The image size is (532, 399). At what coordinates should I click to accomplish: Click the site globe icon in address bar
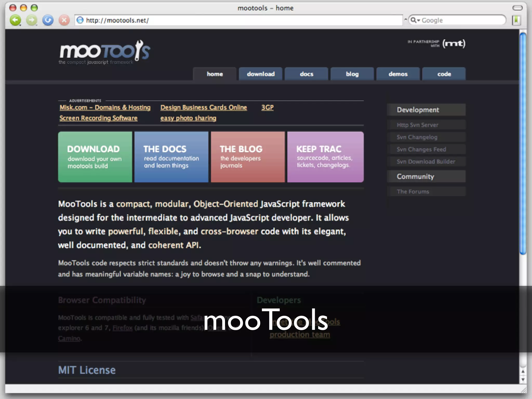point(80,20)
